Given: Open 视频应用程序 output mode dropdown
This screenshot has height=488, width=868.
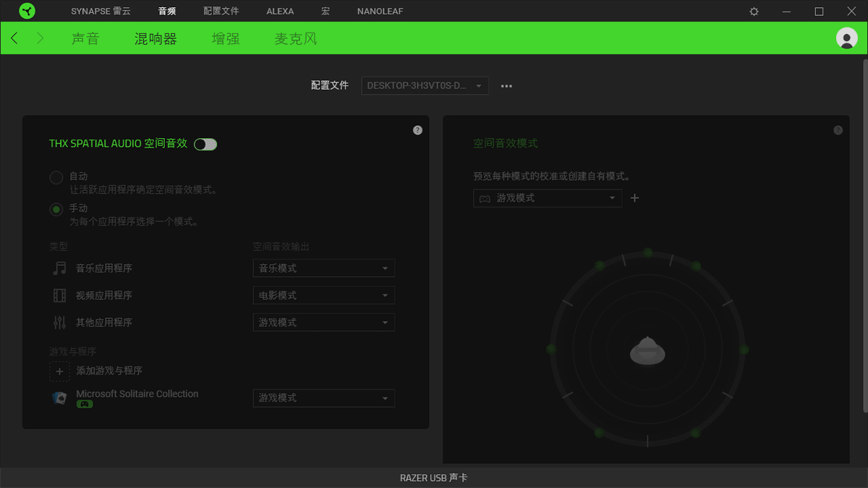Looking at the screenshot, I should pyautogui.click(x=323, y=295).
